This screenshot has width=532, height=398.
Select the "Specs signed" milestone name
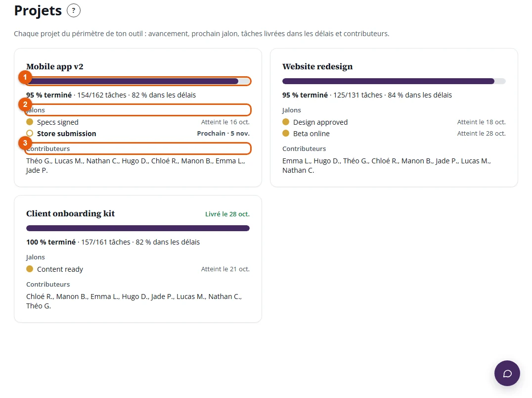point(58,122)
